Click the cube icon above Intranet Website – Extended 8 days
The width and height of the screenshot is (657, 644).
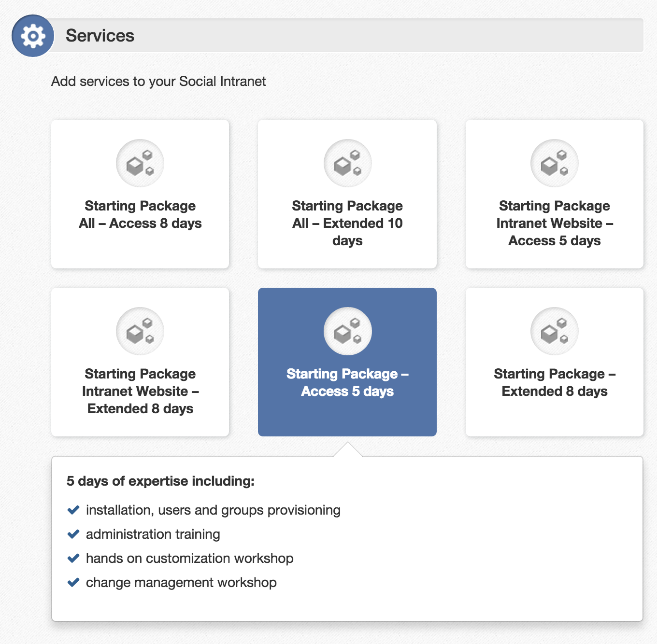click(x=140, y=331)
